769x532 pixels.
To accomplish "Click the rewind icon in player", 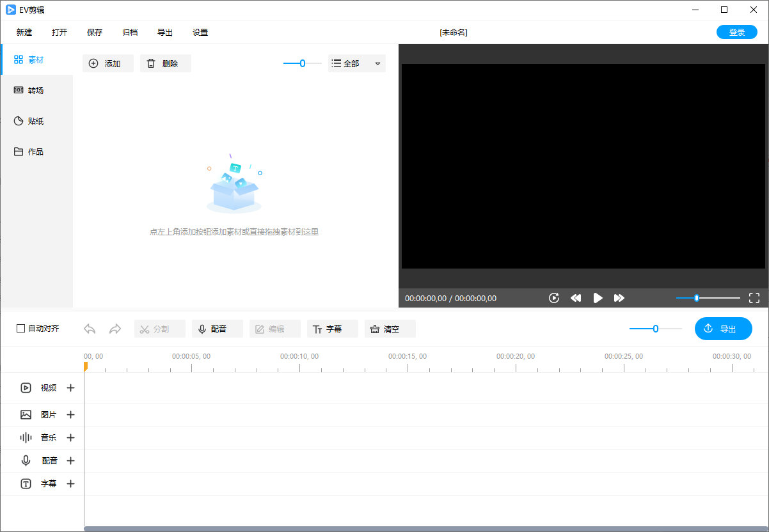I will point(576,298).
